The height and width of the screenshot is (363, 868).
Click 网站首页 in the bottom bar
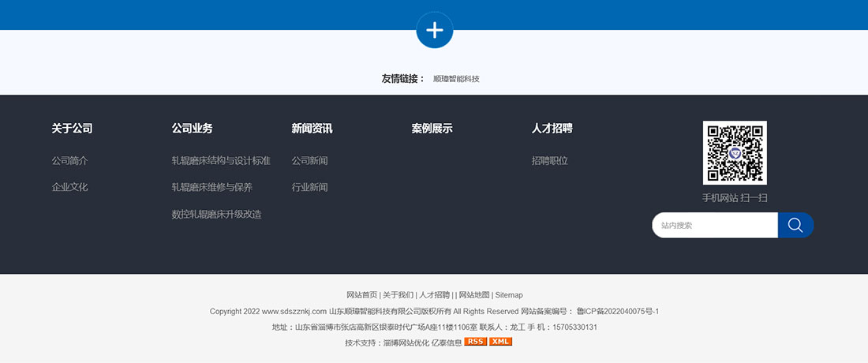pos(362,294)
